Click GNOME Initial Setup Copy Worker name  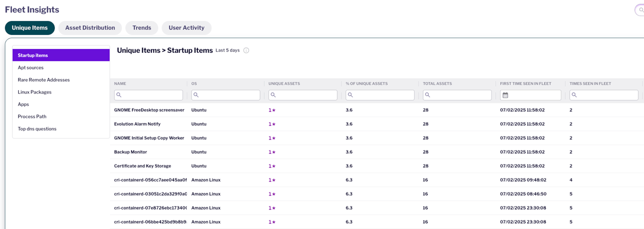pyautogui.click(x=149, y=138)
